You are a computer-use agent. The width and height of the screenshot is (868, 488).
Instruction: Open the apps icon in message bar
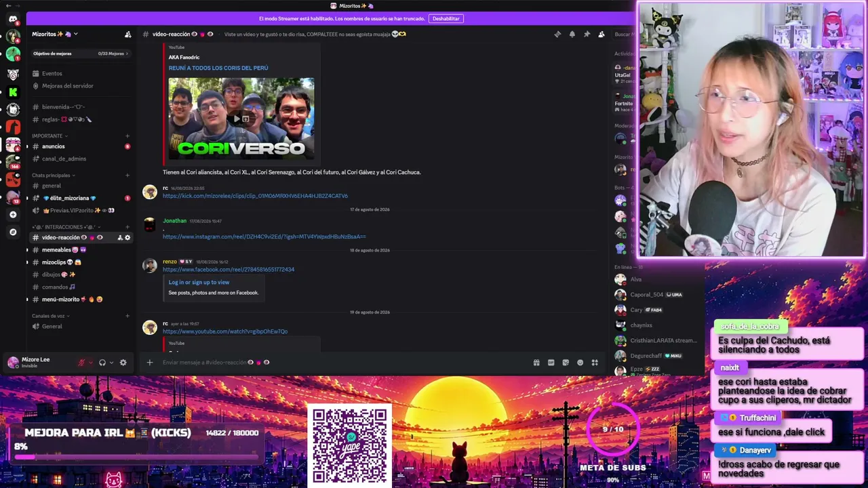(x=595, y=363)
